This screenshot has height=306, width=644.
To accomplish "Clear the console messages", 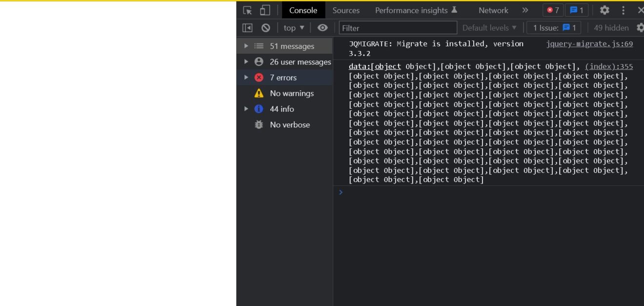I will (x=265, y=28).
